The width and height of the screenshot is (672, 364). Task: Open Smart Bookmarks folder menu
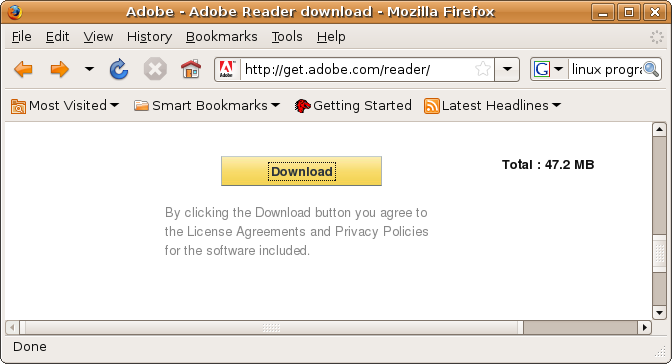tap(207, 105)
